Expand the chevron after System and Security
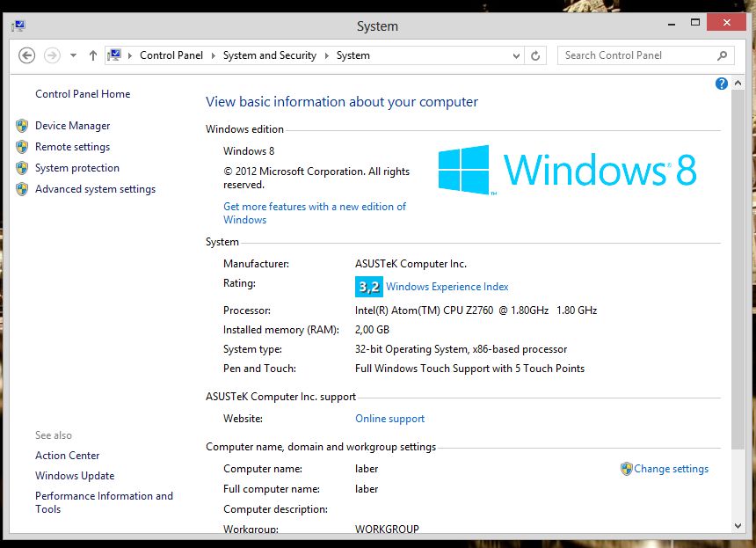 coord(326,55)
